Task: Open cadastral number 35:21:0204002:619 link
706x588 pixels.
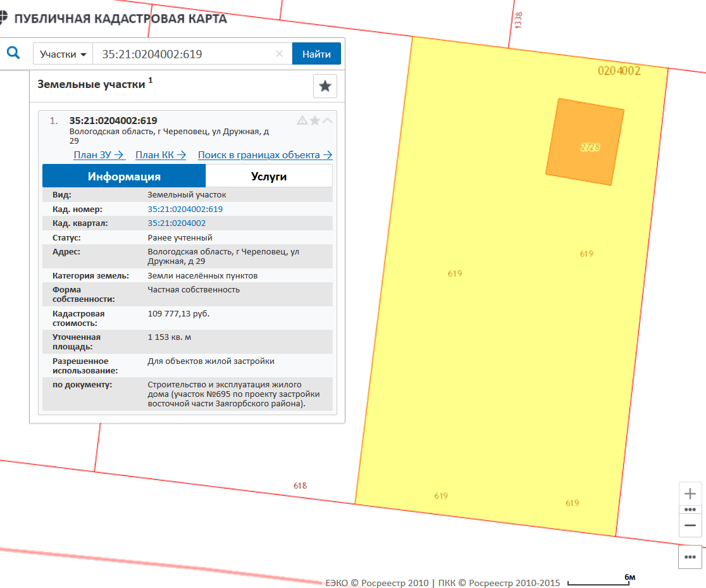Action: (185, 209)
